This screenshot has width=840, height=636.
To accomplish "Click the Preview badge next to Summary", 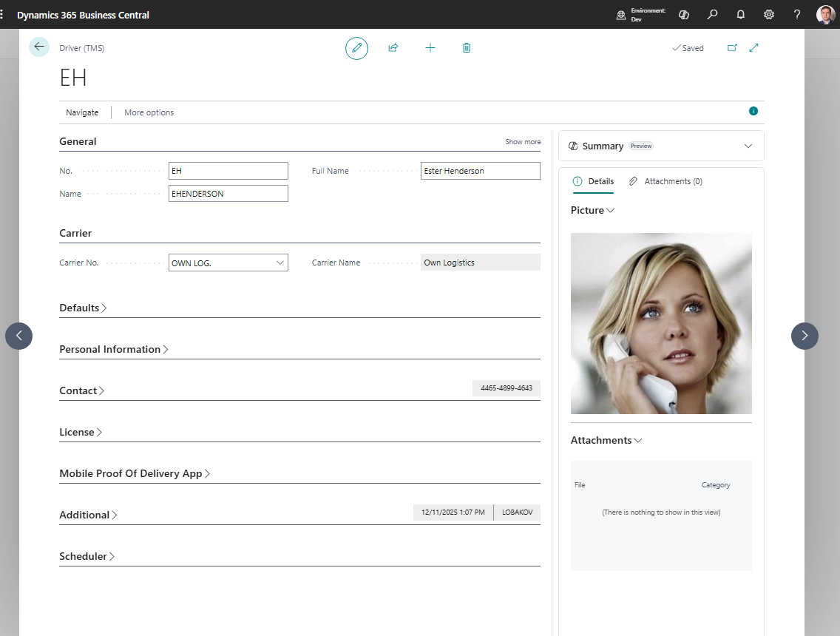I will click(641, 146).
